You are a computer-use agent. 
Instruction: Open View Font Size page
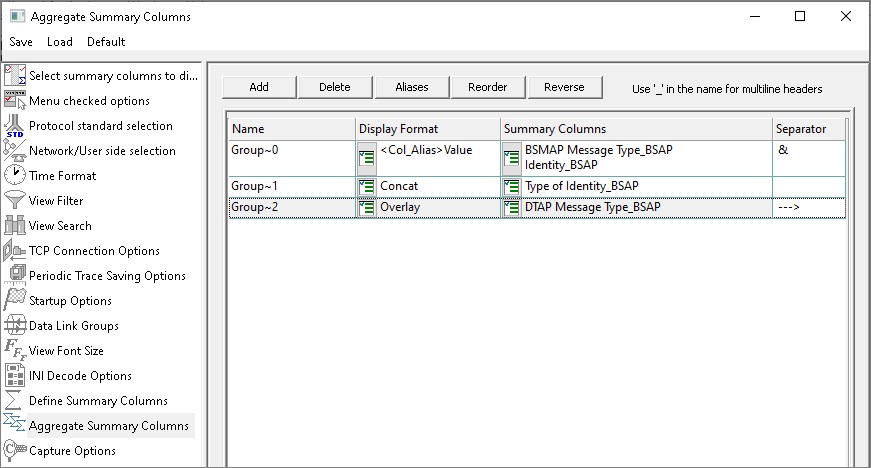(66, 350)
